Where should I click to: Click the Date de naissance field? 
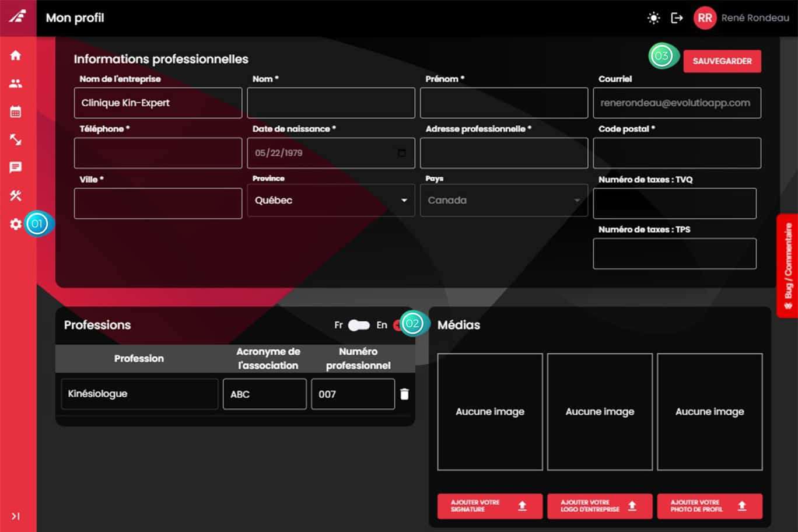(331, 153)
